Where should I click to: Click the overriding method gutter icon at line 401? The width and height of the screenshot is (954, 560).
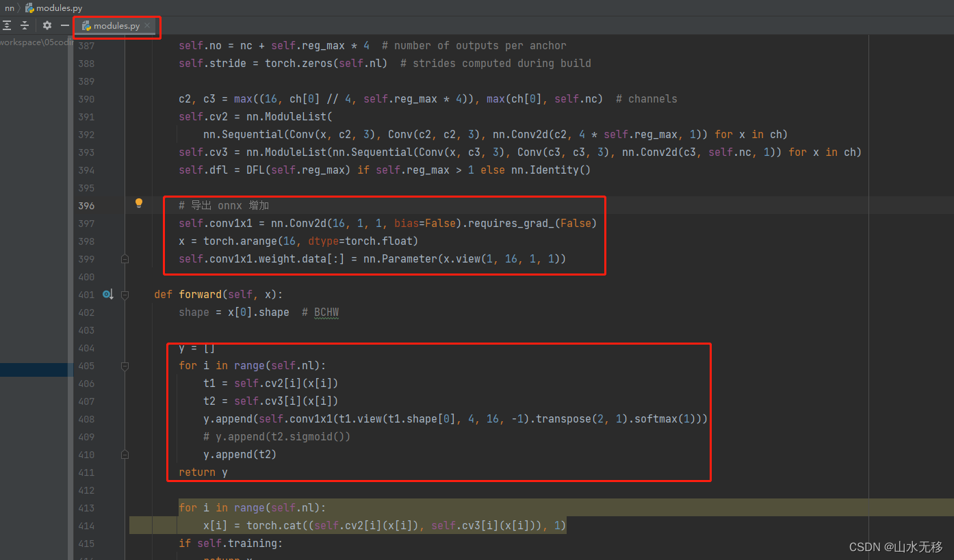coord(107,295)
